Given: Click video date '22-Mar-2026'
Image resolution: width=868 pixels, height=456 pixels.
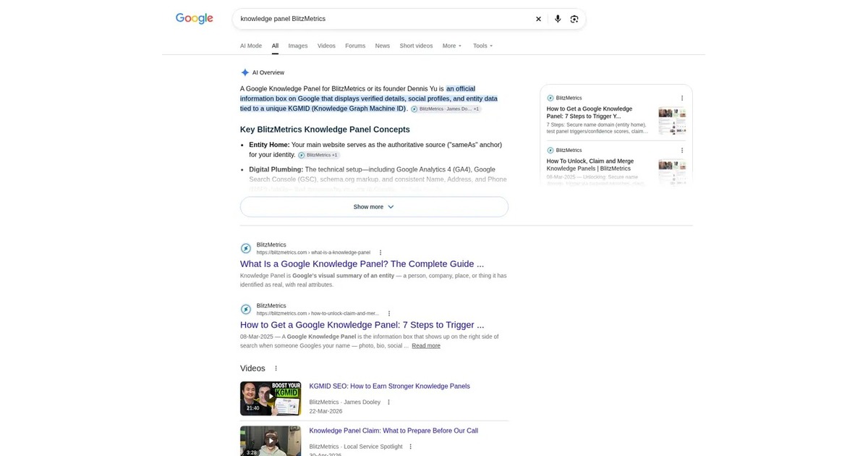Looking at the screenshot, I should tap(325, 411).
